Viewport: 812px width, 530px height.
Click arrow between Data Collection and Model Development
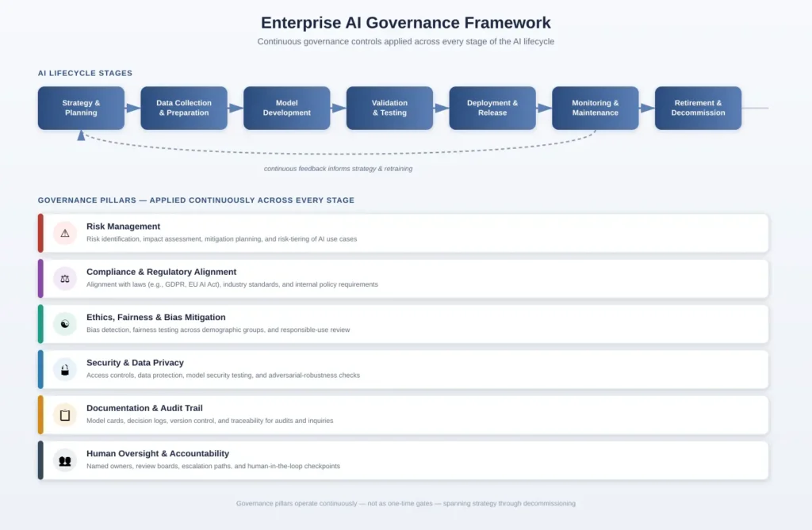point(236,108)
